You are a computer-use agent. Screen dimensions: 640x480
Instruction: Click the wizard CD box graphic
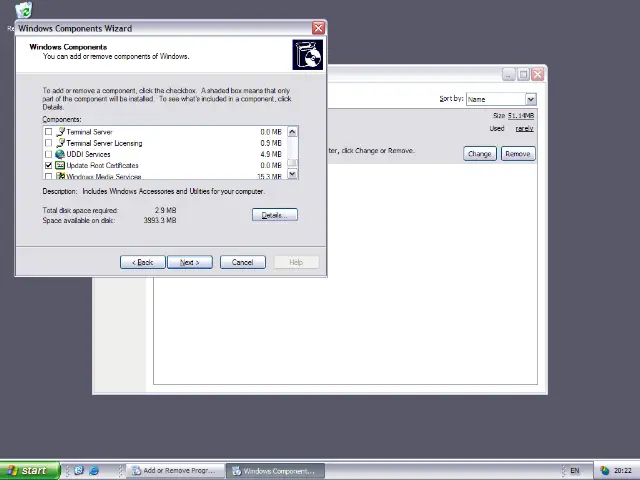(x=307, y=55)
